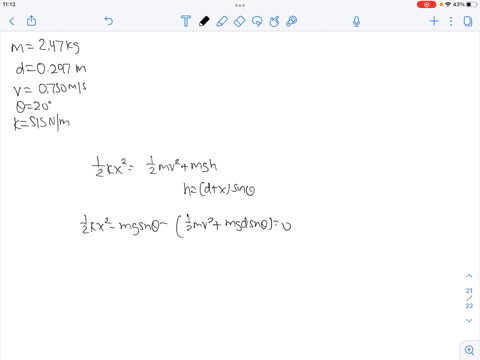This screenshot has width=480, height=360.
Task: Go back using the left chevron
Action: 12,22
